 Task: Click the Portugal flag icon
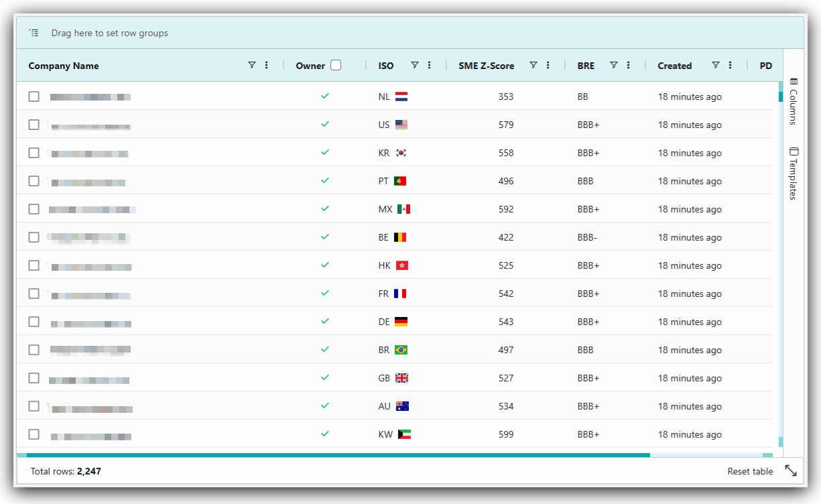tap(400, 181)
